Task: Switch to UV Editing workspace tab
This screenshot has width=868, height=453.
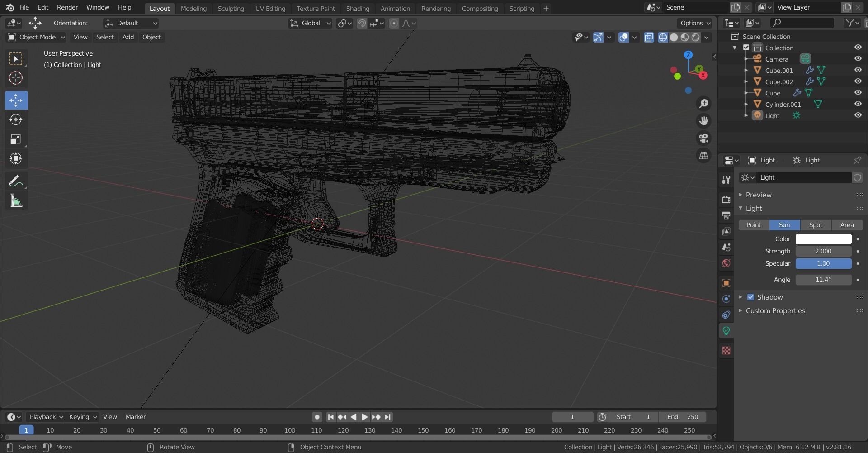Action: tap(270, 8)
